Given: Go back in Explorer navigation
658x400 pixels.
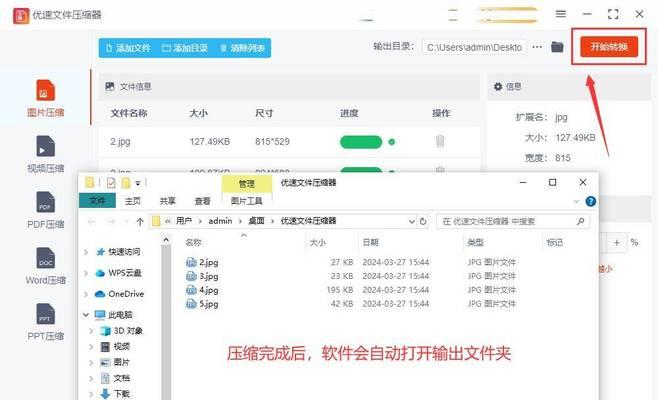Looking at the screenshot, I should point(92,221).
